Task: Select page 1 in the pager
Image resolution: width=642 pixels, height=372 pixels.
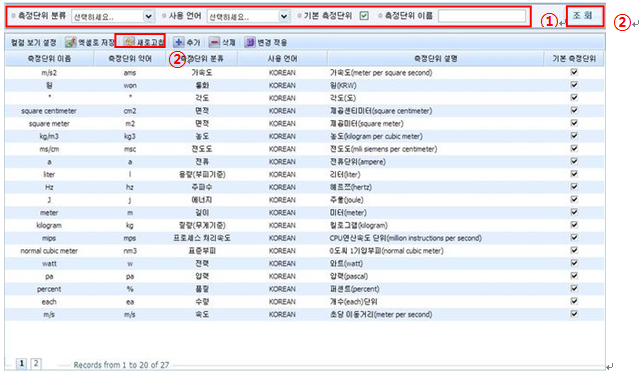Action: click(x=21, y=363)
